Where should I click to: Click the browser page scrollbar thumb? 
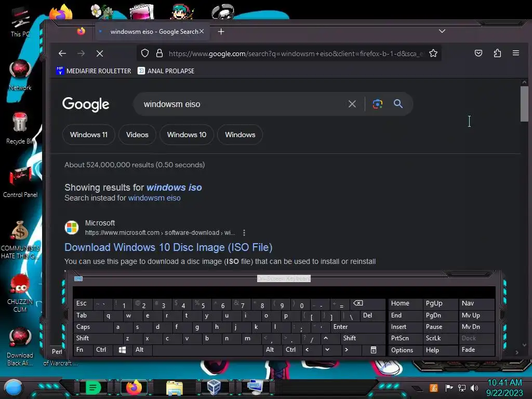tap(524, 103)
